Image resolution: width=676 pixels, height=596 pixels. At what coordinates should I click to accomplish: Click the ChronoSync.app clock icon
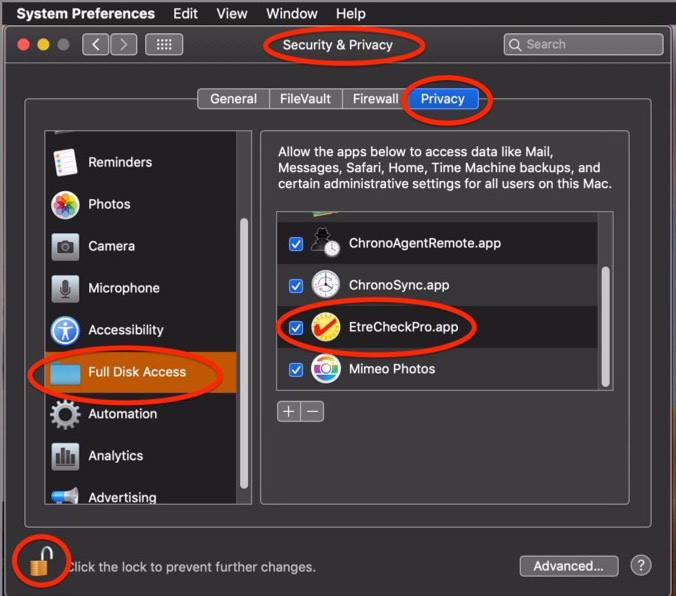coord(325,285)
